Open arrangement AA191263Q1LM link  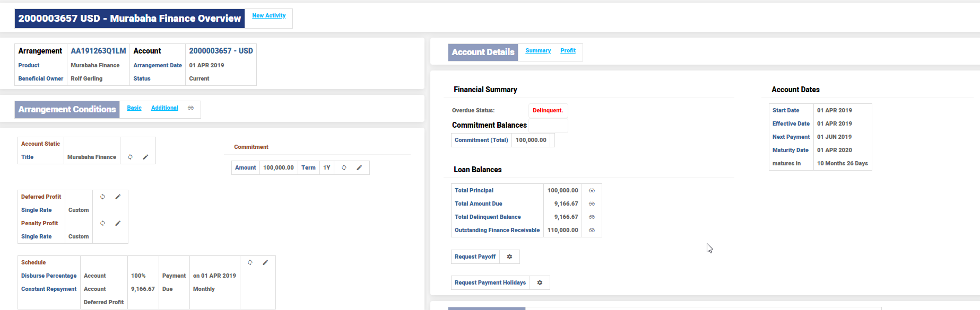point(98,51)
